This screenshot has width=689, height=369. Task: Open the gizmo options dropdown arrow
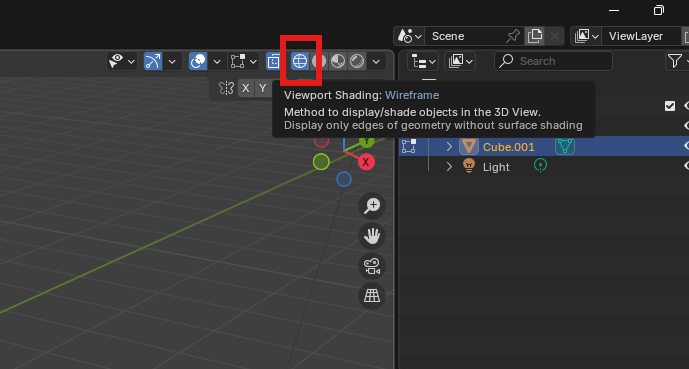coord(172,62)
